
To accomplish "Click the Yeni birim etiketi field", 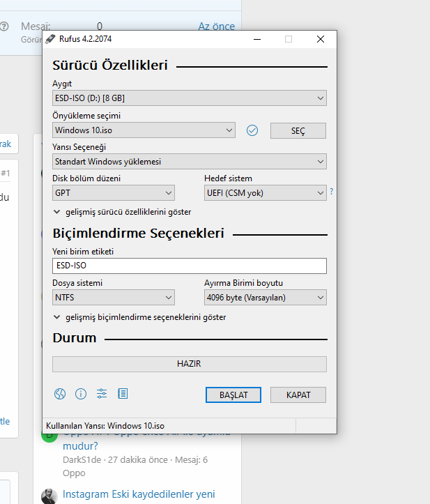I will (x=190, y=266).
